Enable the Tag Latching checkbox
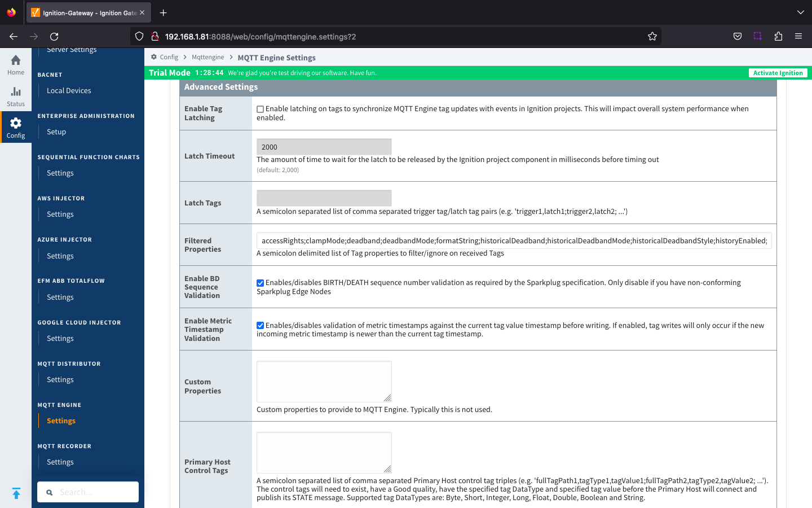812x508 pixels. (260, 110)
